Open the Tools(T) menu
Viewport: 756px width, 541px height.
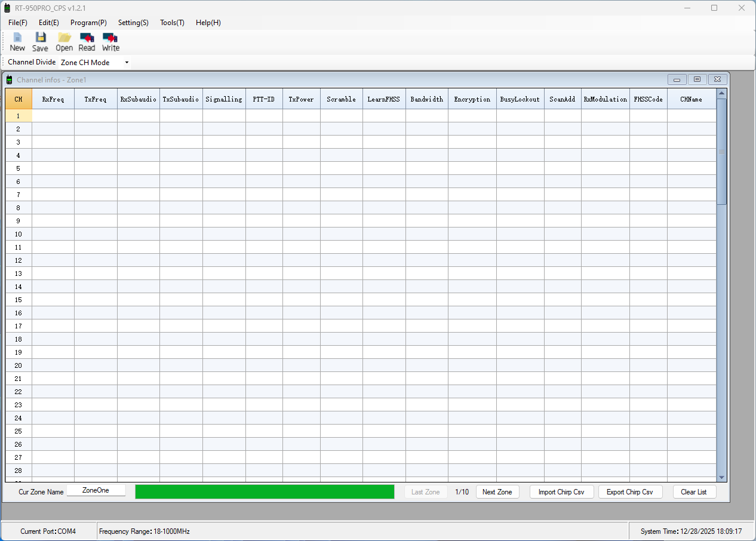[x=172, y=23]
